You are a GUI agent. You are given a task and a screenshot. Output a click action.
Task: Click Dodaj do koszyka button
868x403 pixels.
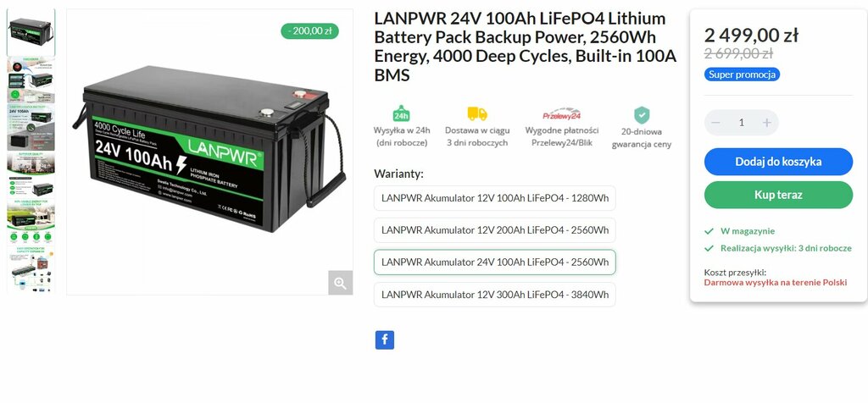[x=778, y=162]
